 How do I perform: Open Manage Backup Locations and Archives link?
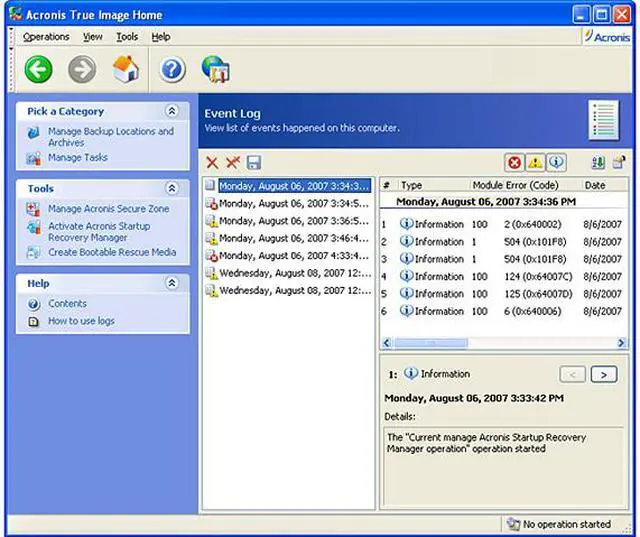point(111,137)
